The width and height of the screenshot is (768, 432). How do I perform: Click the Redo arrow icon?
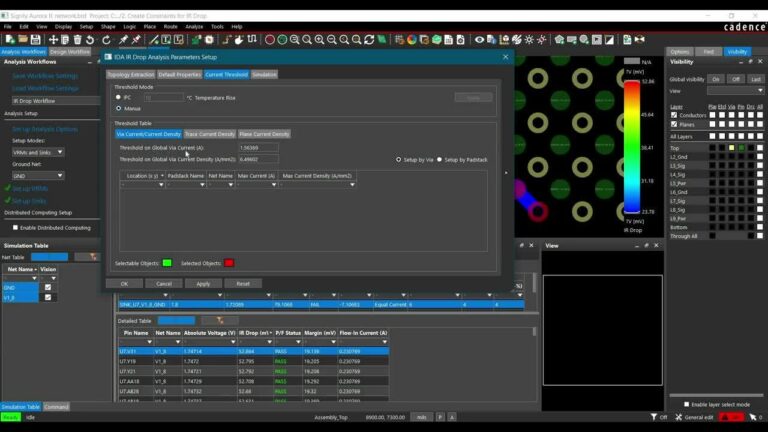[106, 40]
